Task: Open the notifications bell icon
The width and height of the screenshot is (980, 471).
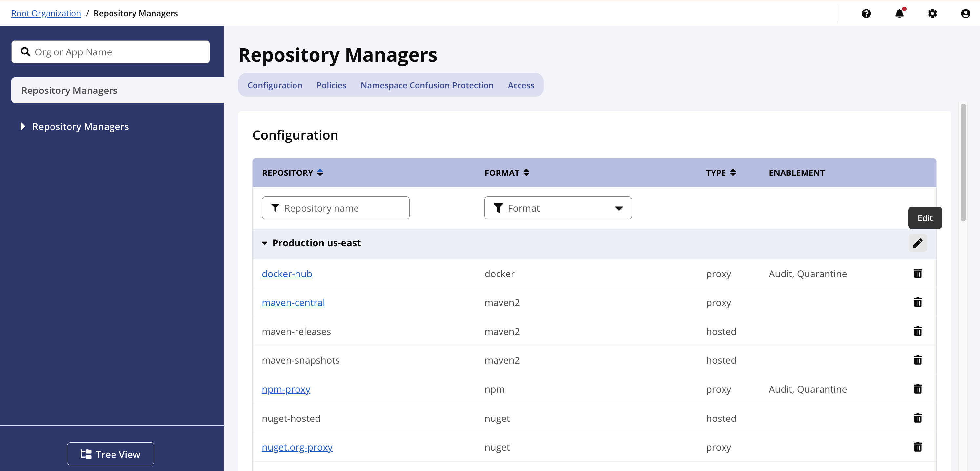Action: coord(899,14)
